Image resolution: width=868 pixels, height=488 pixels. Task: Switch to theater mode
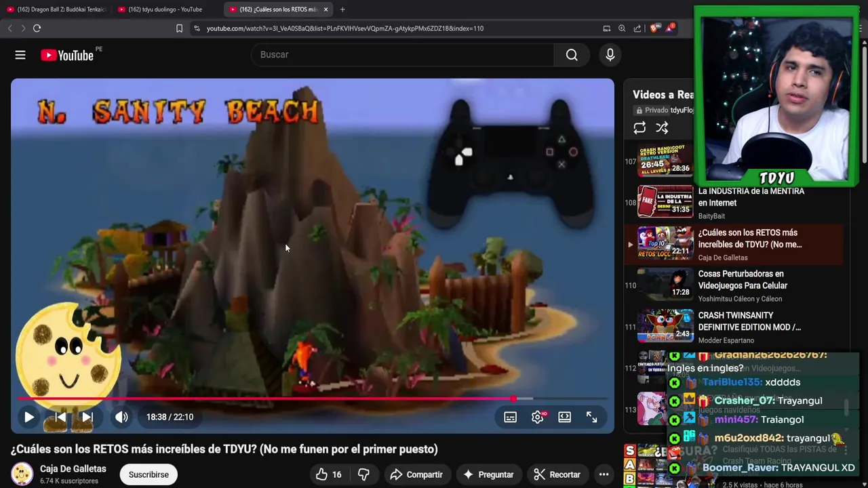tap(564, 418)
